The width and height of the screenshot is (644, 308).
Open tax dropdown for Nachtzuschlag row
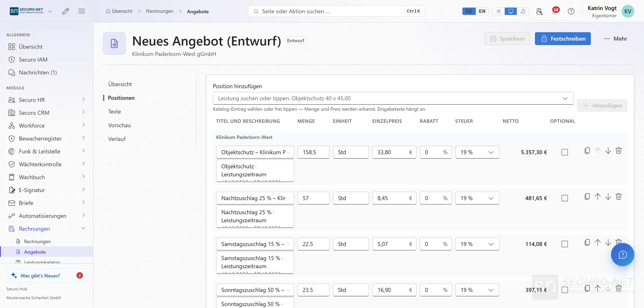477,198
